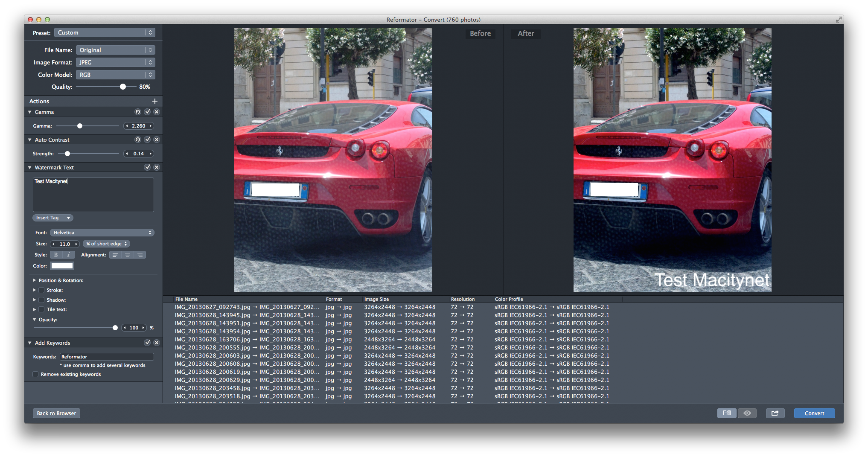This screenshot has height=457, width=868.
Task: Open the Image Format dropdown
Action: point(116,62)
